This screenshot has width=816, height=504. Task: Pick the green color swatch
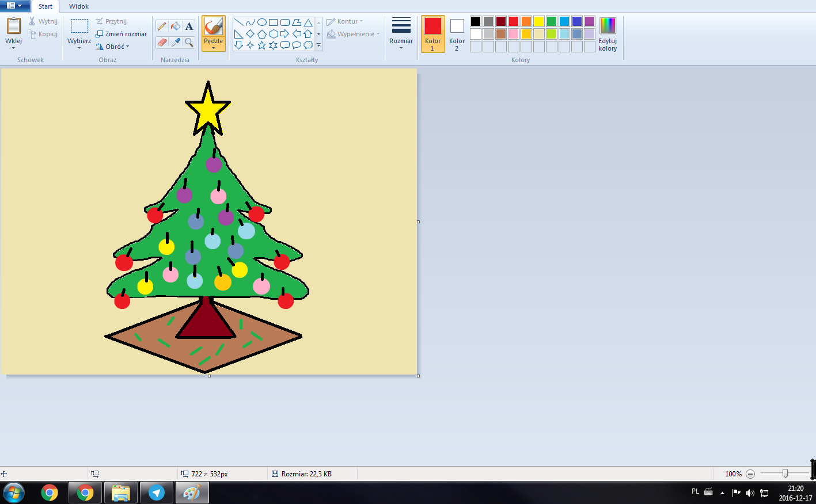pos(552,21)
